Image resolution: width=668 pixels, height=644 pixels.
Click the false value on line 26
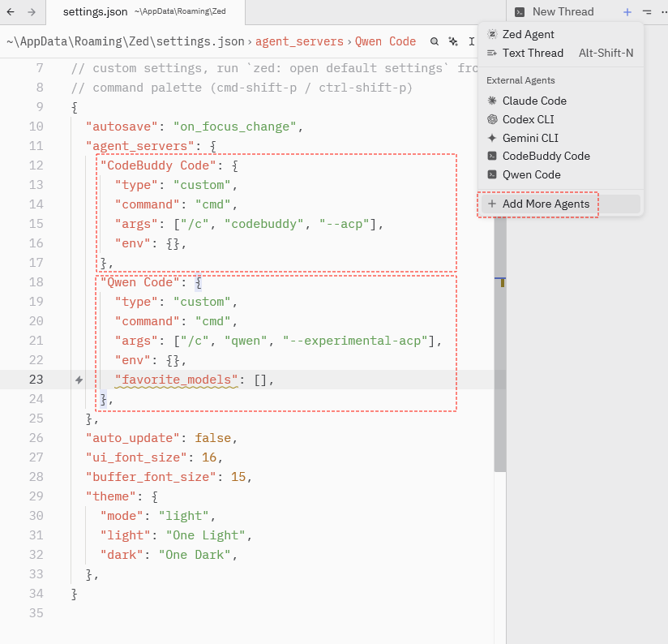212,438
